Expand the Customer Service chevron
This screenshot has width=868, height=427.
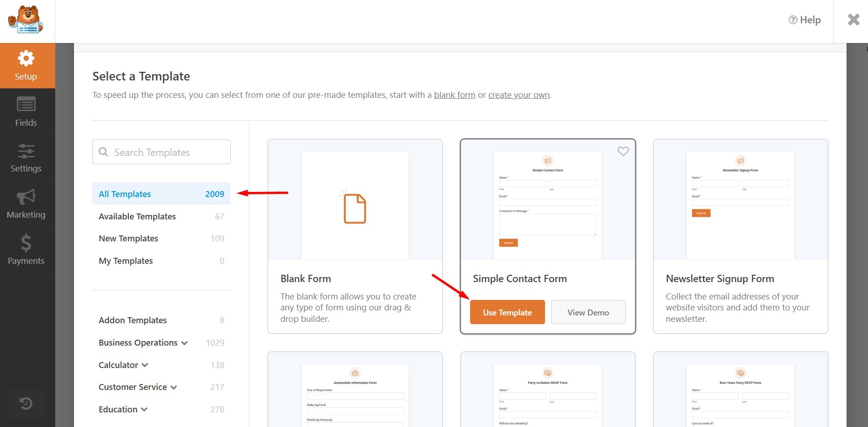tap(174, 388)
